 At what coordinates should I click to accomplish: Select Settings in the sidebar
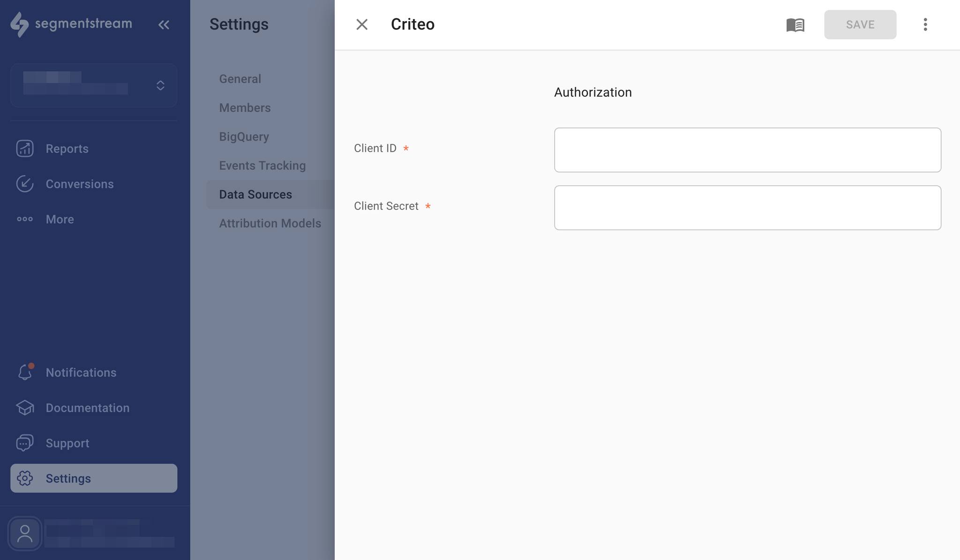[x=94, y=478]
